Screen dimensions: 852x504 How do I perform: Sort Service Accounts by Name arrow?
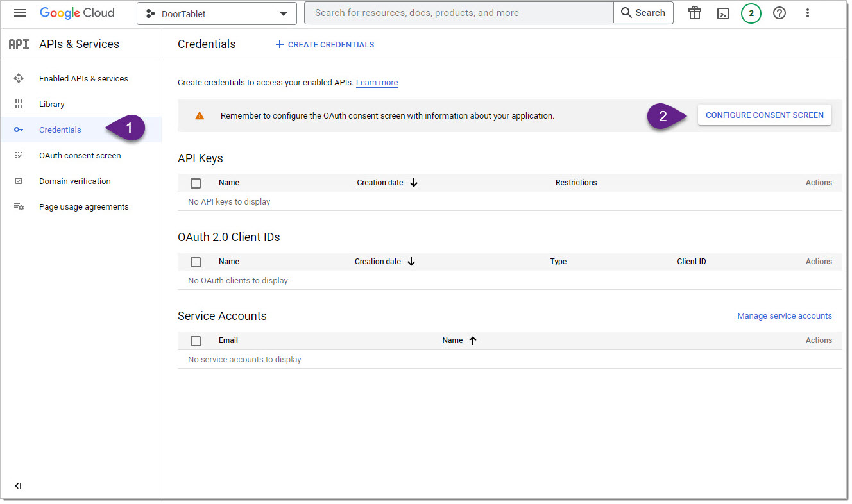pos(473,340)
